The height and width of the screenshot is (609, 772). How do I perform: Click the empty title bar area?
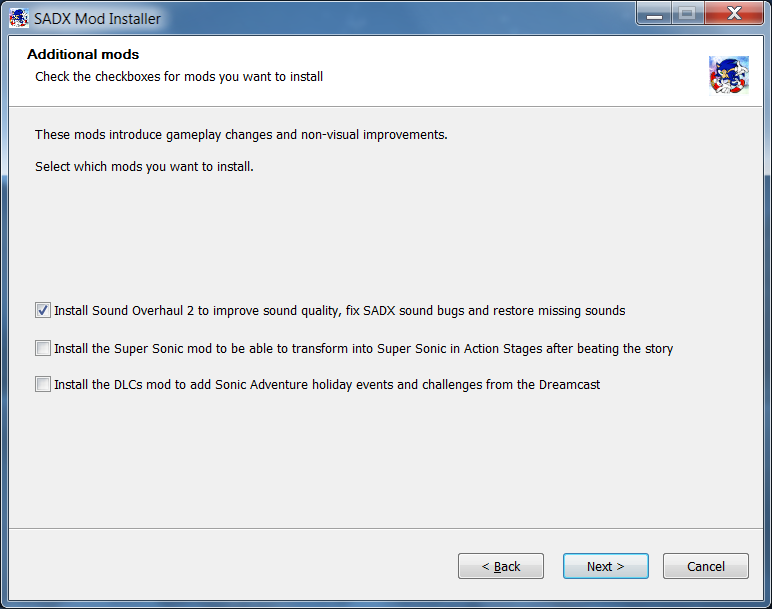click(x=394, y=19)
